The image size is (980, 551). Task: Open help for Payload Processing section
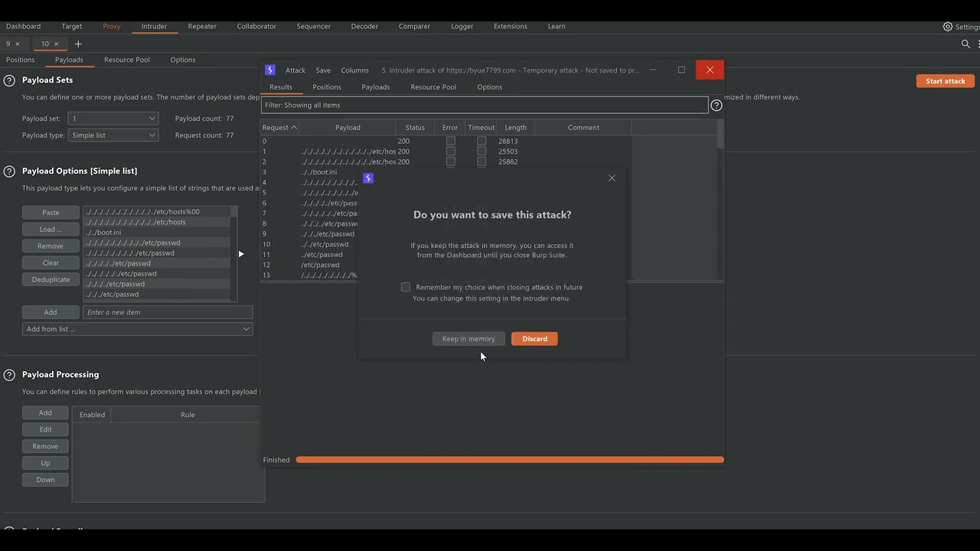tap(9, 375)
